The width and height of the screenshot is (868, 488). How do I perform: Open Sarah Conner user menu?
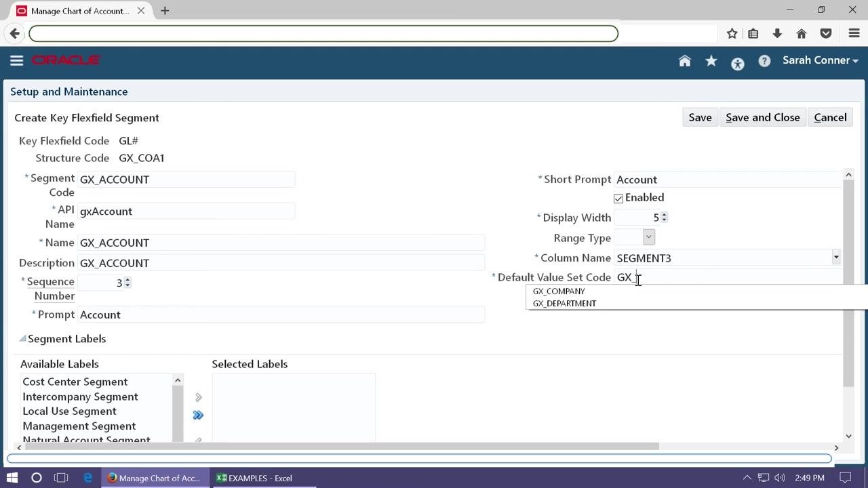821,60
